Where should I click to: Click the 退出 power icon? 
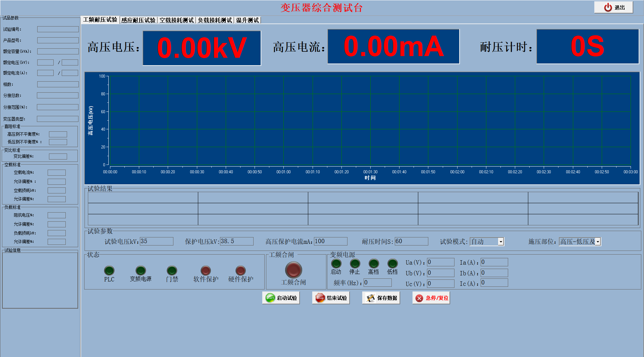tap(608, 7)
